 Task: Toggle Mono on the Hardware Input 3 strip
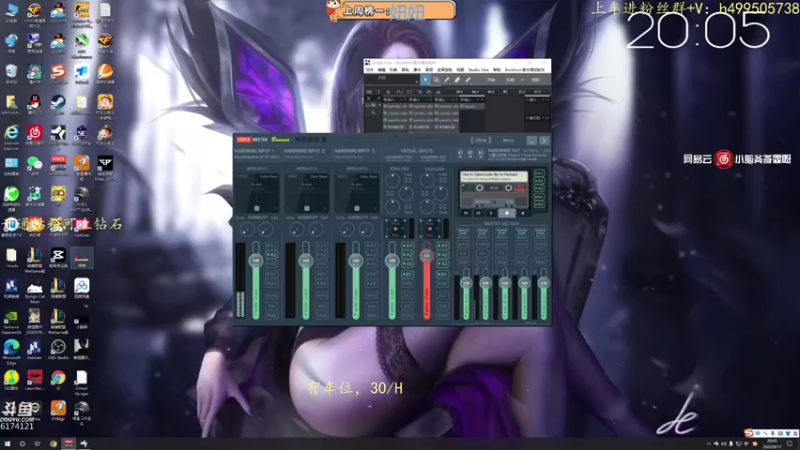(x=371, y=295)
